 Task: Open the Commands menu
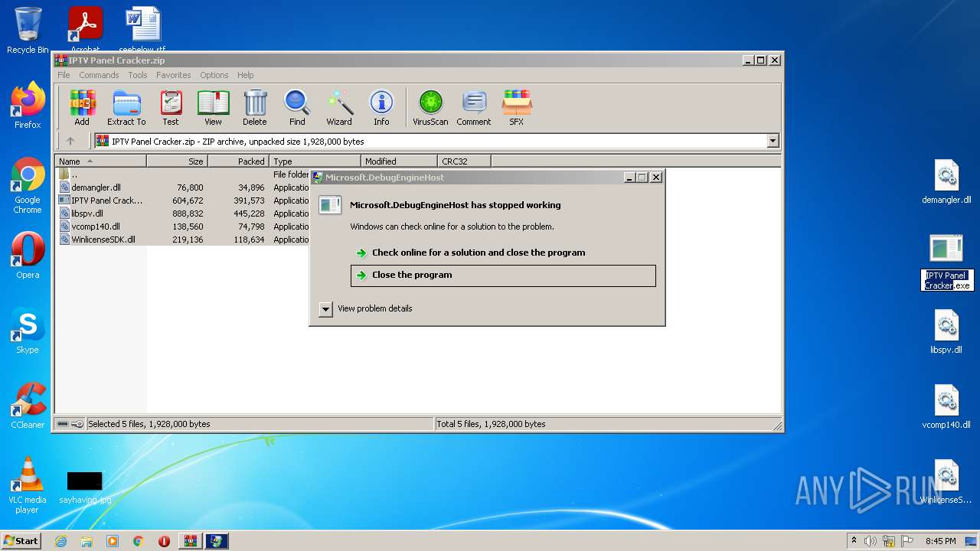pyautogui.click(x=99, y=75)
